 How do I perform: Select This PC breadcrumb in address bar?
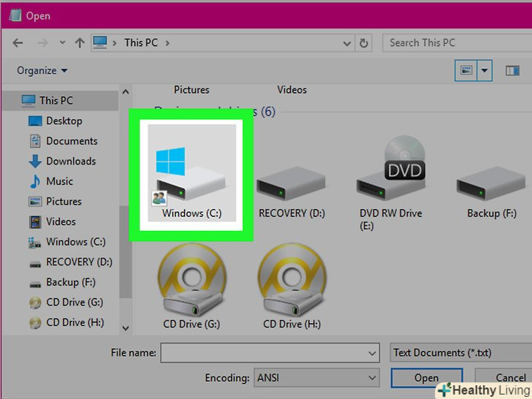[x=141, y=42]
